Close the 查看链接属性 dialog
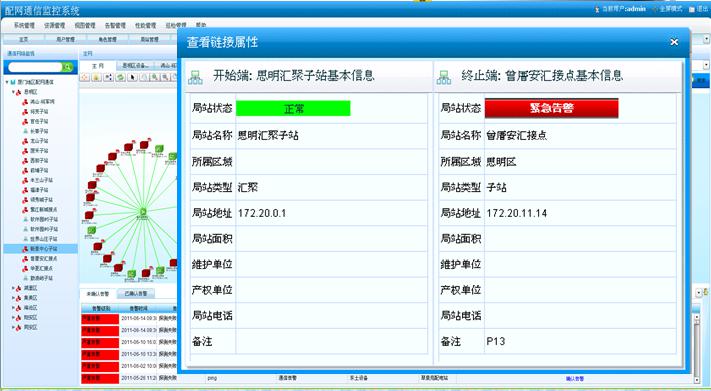The height and width of the screenshot is (391, 711). 674,42
